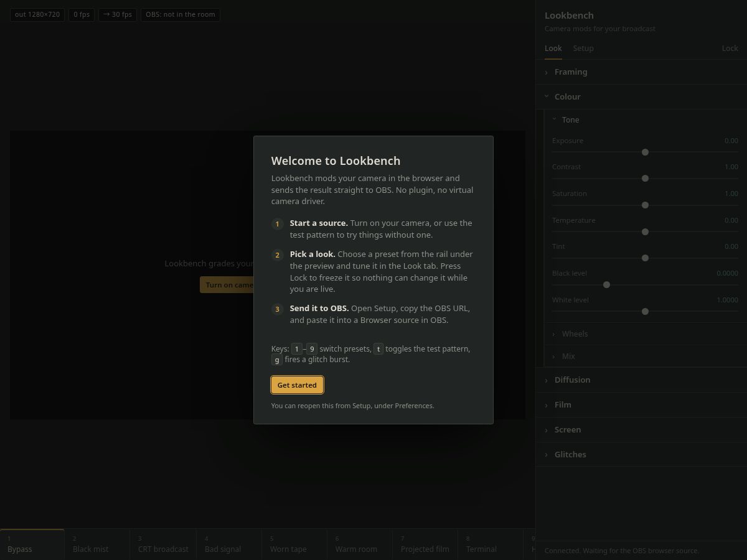747x560 pixels.
Task: Open the Setup tab
Action: 583,48
